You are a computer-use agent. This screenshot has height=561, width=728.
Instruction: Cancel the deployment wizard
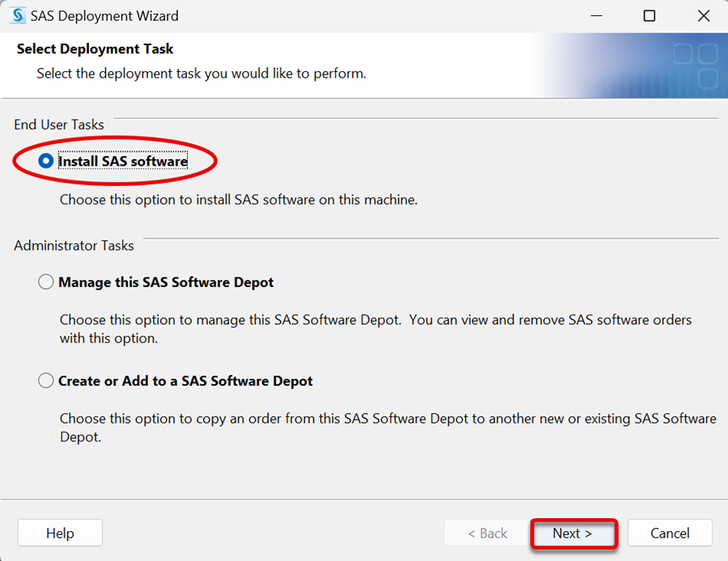point(670,533)
